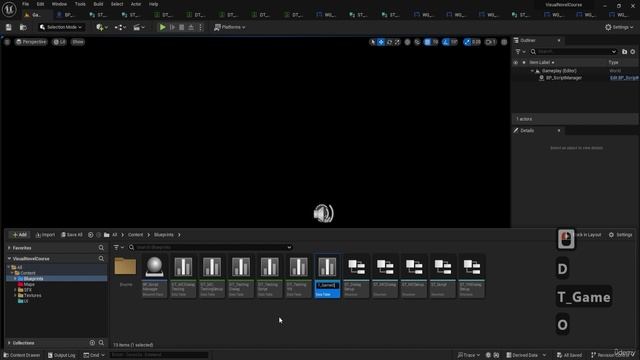Toggle world/local coordinate space globe icon
The width and height of the screenshot is (640, 360).
click(x=407, y=42)
